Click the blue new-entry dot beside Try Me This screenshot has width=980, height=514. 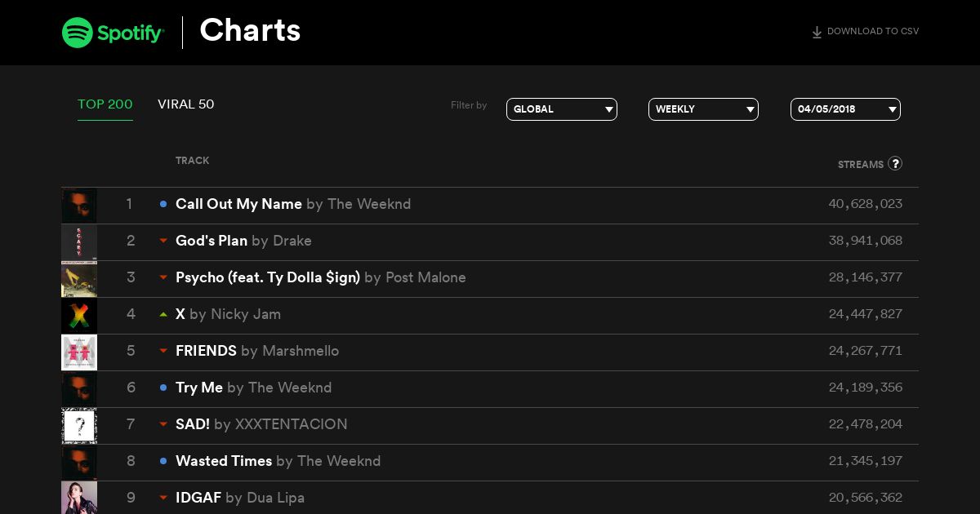pos(163,388)
